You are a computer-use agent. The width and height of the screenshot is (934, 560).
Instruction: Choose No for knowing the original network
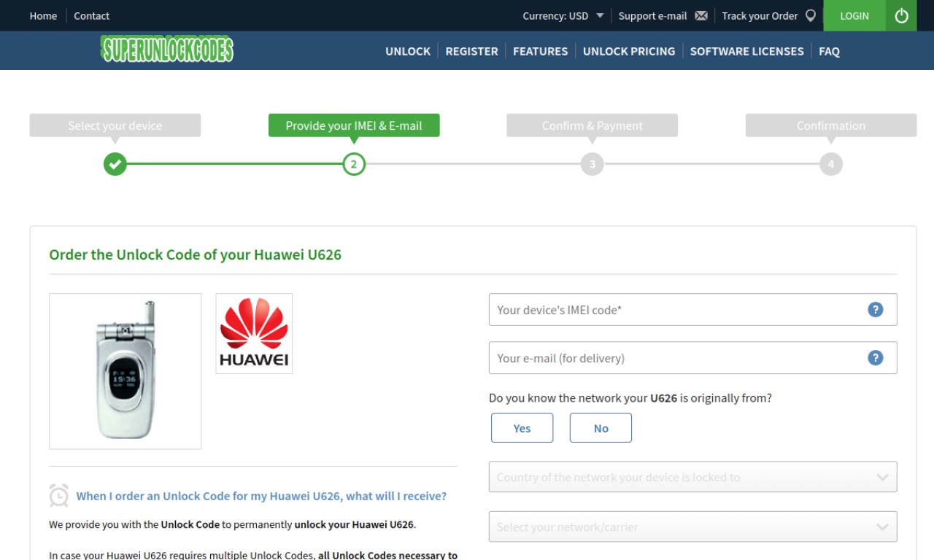click(601, 428)
